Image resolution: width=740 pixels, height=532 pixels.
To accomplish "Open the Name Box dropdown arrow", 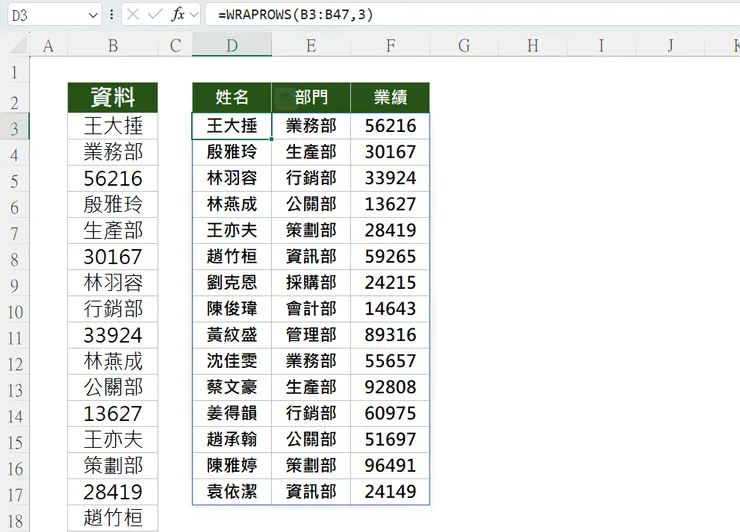I will [93, 16].
